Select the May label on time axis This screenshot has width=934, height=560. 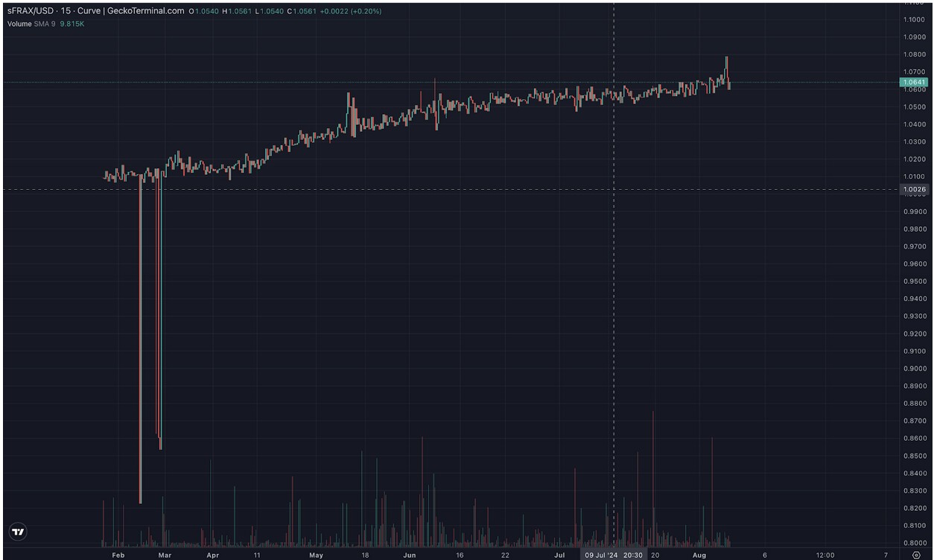(316, 555)
